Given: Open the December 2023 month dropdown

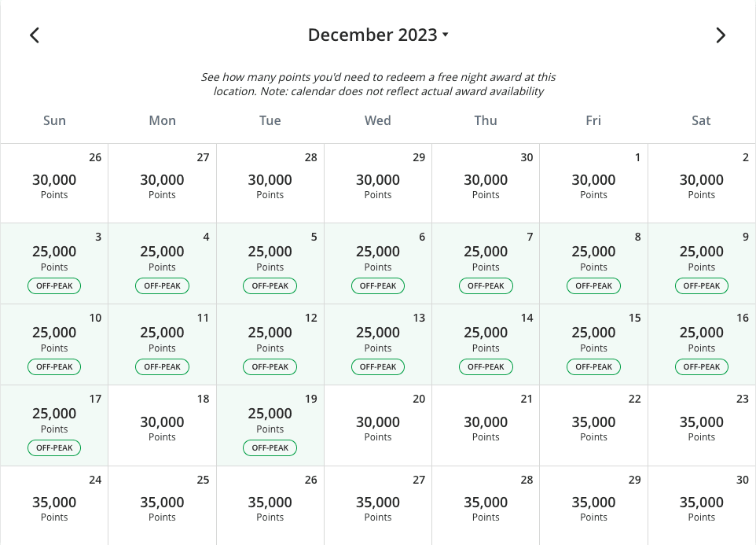Looking at the screenshot, I should coord(378,35).
